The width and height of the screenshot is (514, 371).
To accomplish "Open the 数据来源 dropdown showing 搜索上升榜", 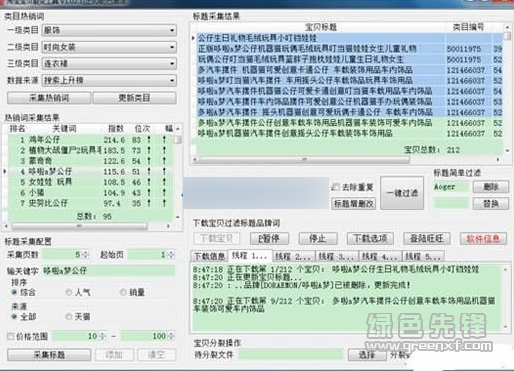I will (109, 80).
